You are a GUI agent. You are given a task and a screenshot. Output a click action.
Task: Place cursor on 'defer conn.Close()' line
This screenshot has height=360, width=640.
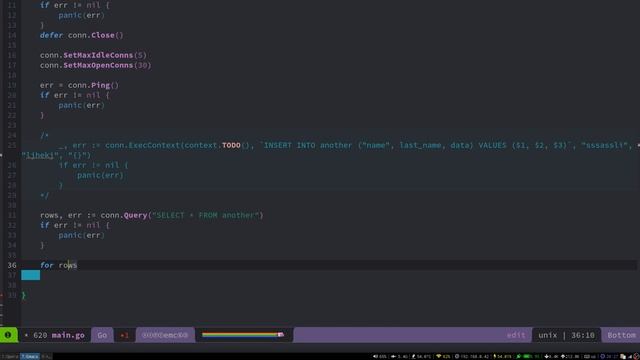click(82, 35)
